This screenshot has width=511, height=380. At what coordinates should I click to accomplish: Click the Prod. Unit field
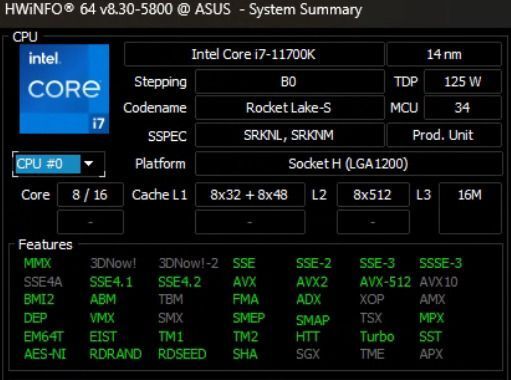(x=444, y=135)
